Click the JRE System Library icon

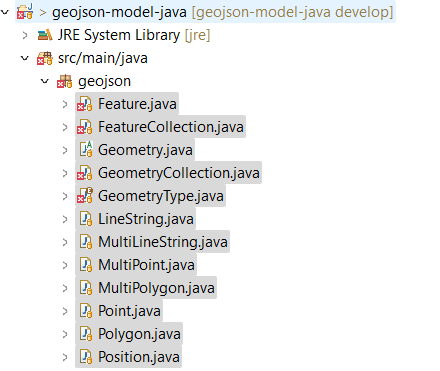tap(45, 35)
